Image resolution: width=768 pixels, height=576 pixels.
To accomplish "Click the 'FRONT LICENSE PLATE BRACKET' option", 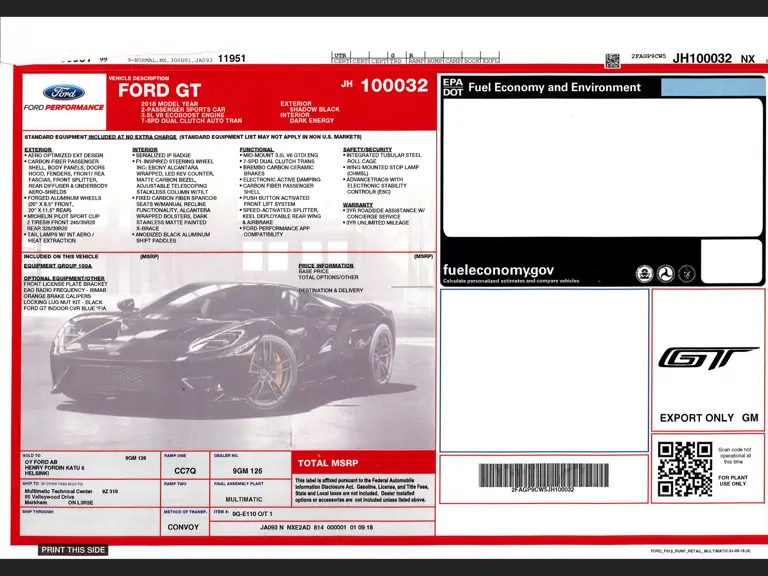I will pyautogui.click(x=65, y=284).
